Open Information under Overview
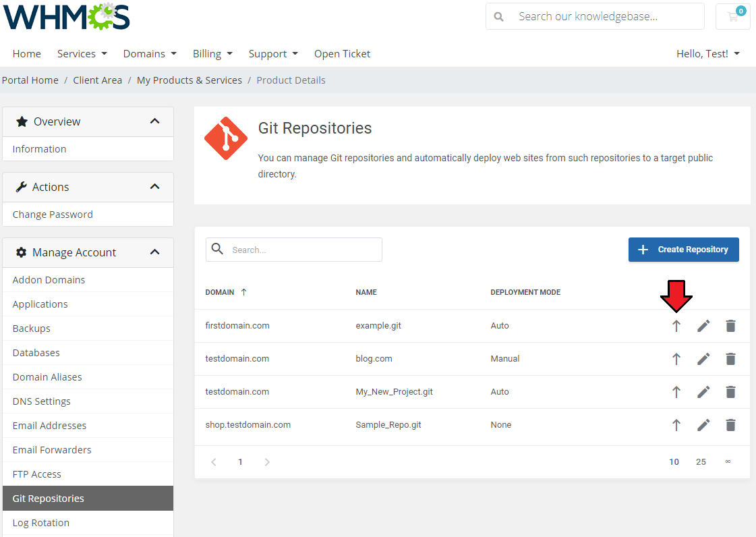The width and height of the screenshot is (756, 537). click(88, 149)
